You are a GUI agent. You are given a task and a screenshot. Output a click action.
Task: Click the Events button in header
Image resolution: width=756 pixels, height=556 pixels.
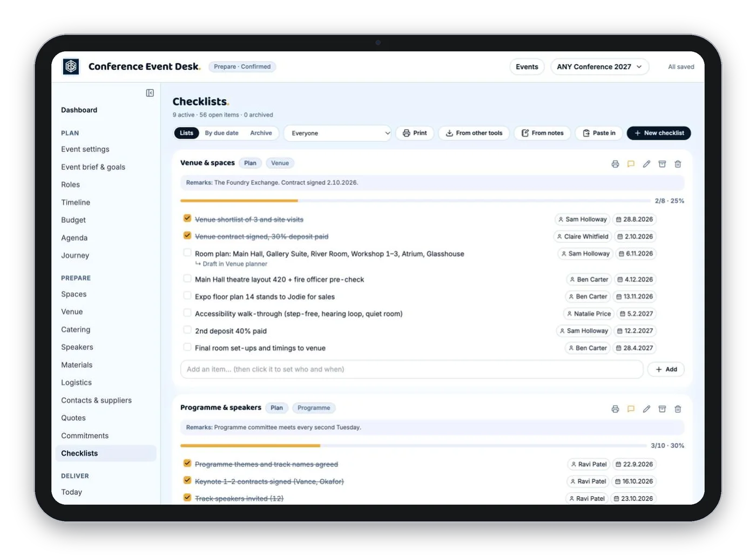pos(527,67)
